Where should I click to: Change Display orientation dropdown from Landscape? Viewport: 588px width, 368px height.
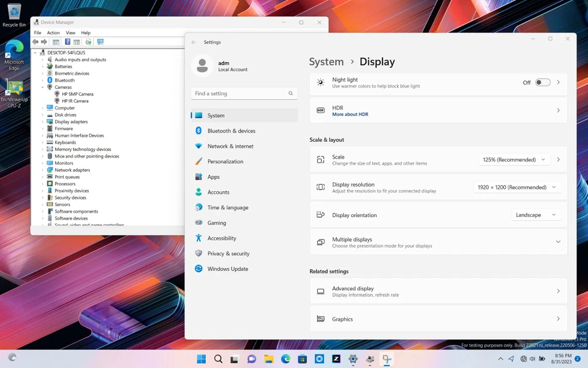pyautogui.click(x=536, y=215)
